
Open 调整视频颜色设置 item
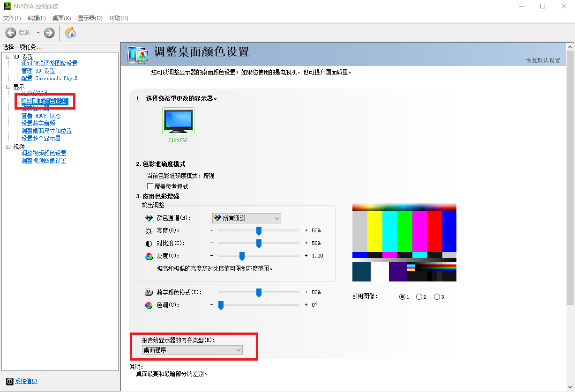44,153
